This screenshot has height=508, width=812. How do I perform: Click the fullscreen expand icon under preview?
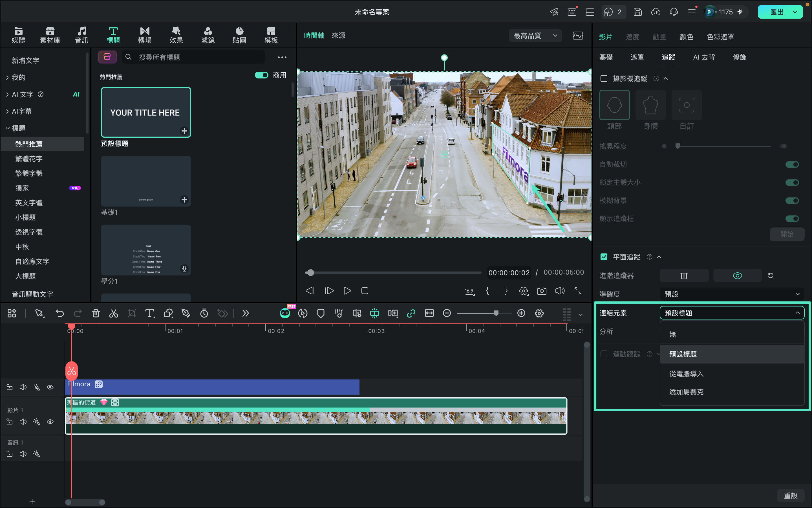pos(578,291)
